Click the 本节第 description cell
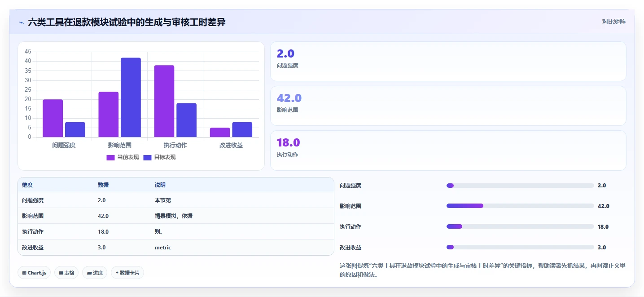Viewport: 644px width, 297px height. pyautogui.click(x=163, y=200)
